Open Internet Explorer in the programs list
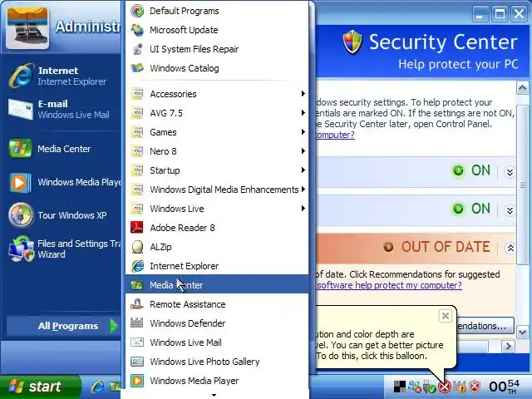Viewport: 532px width, 399px height. coord(217,266)
